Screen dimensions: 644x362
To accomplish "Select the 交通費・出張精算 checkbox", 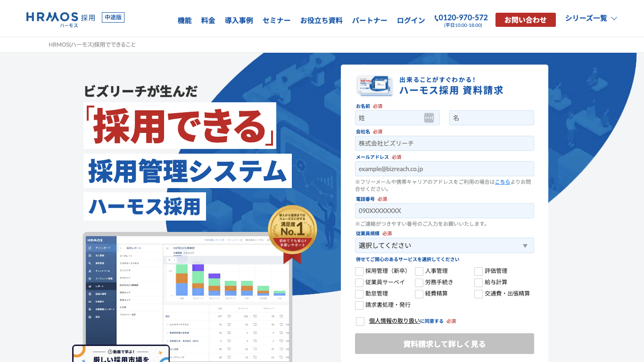I will coord(479,294).
